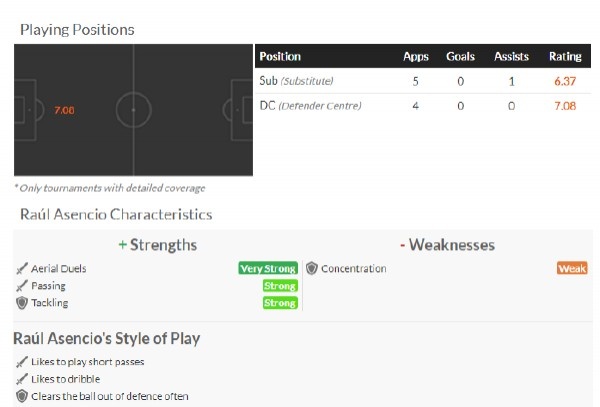Screen dimensions: 600x407
Task: Click the icon beside Passing strength
Action: click(21, 286)
